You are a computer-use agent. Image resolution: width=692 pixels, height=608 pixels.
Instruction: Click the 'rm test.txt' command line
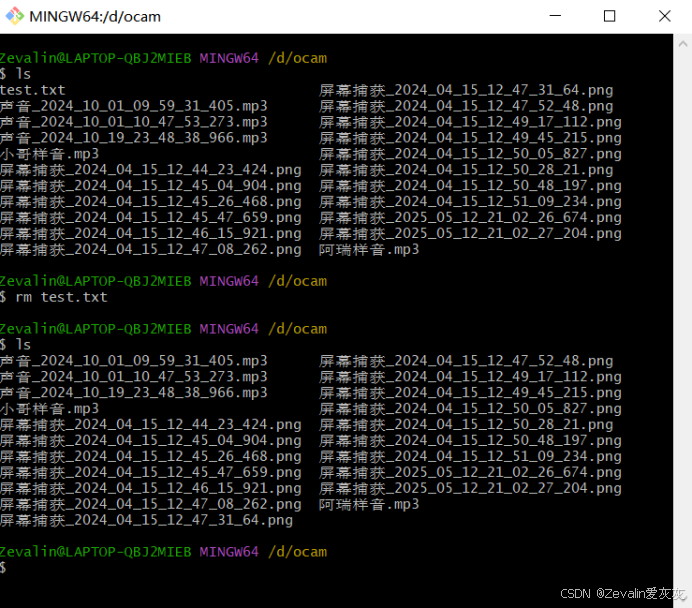click(53, 297)
